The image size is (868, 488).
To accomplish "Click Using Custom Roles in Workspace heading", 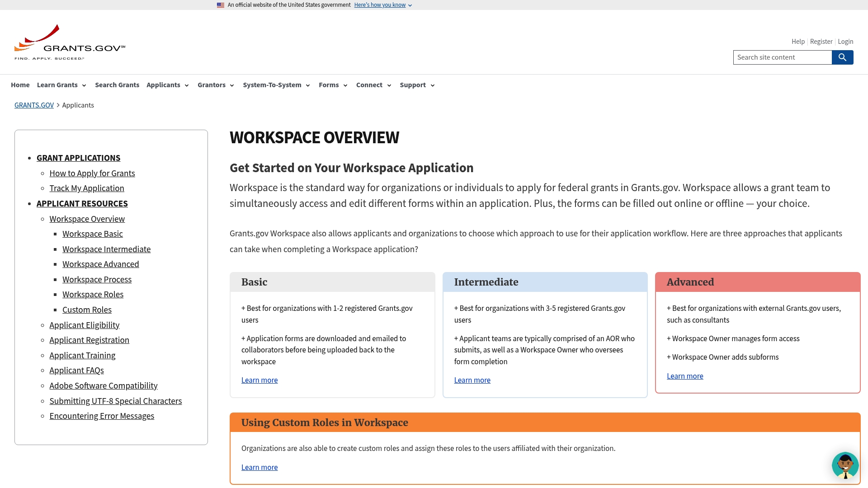I will (x=325, y=422).
